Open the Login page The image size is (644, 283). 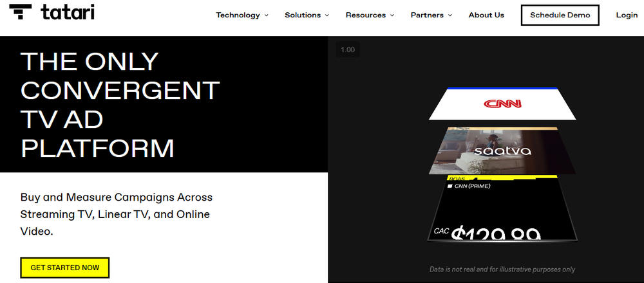point(627,15)
